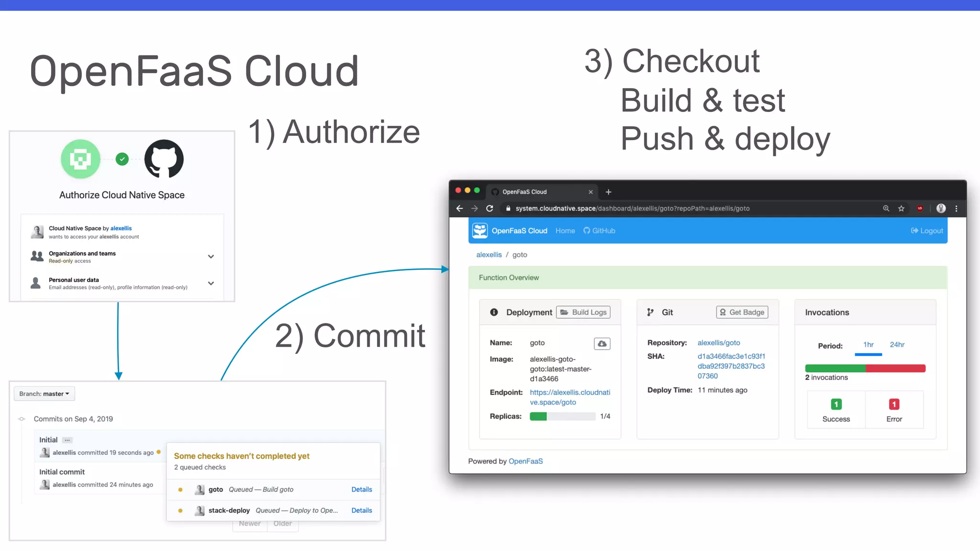Viewport: 980px width, 551px height.
Task: Click the Older pagination button
Action: tap(283, 524)
